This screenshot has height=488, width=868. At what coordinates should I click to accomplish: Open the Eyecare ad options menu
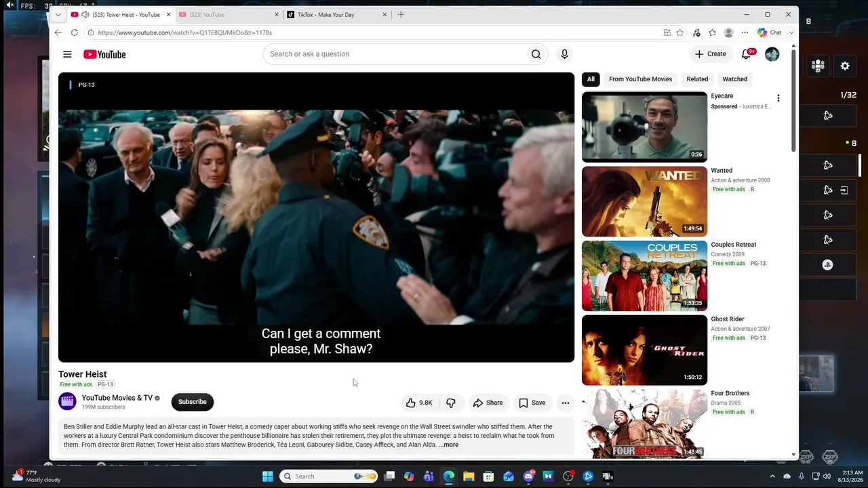[x=778, y=98]
